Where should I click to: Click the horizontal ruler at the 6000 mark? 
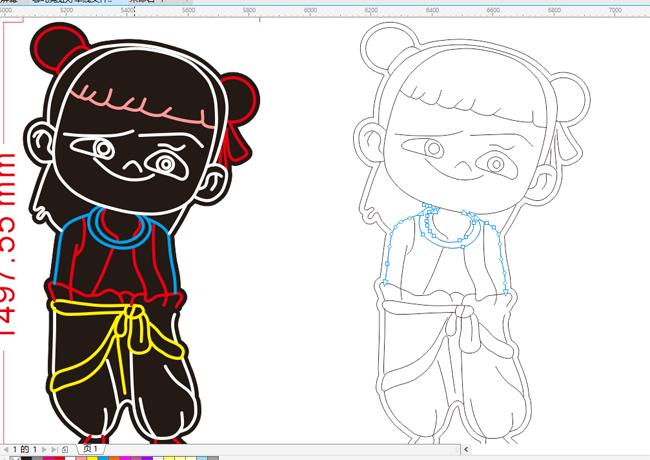click(310, 10)
